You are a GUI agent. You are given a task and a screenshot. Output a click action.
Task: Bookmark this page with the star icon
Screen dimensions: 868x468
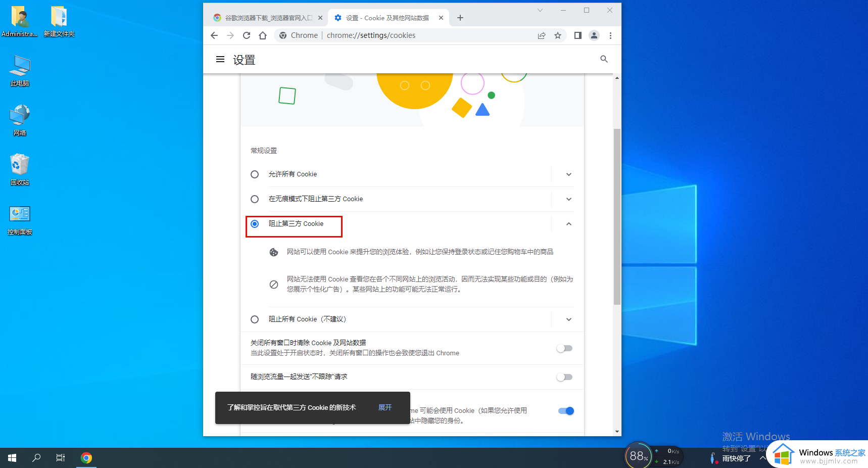(x=558, y=35)
